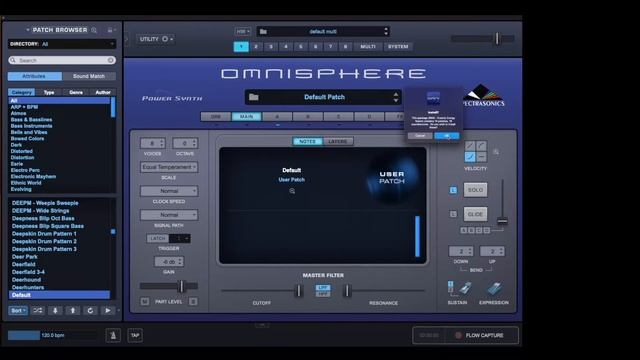This screenshot has width=640, height=360.
Task: Toggle the L lock beside Solo
Action: [x=453, y=190]
